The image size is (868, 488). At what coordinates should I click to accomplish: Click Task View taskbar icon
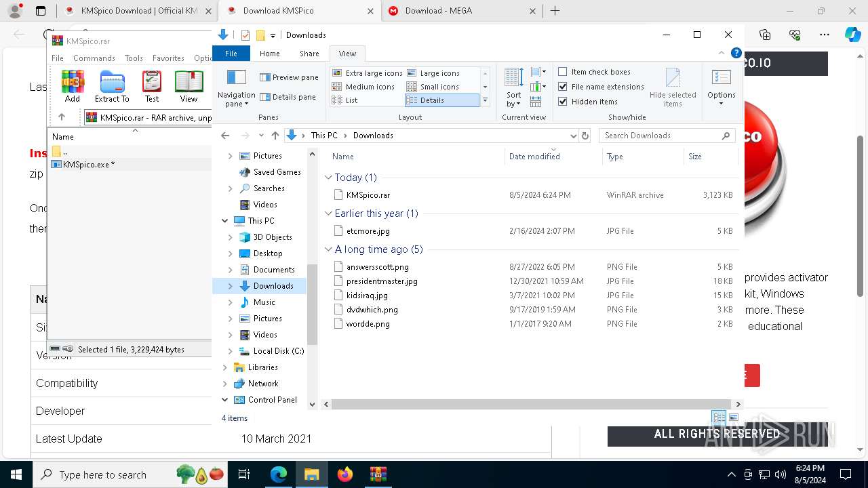[244, 474]
